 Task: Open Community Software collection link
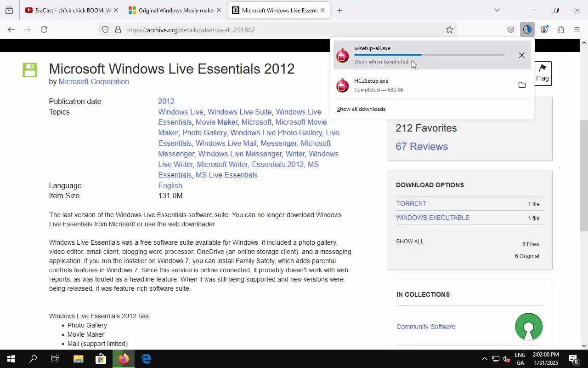[x=426, y=327]
